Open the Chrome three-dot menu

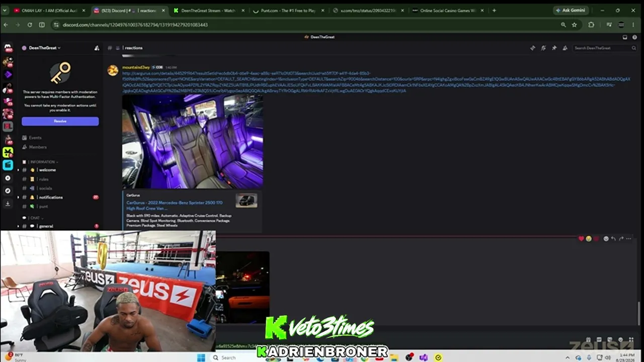tap(633, 25)
